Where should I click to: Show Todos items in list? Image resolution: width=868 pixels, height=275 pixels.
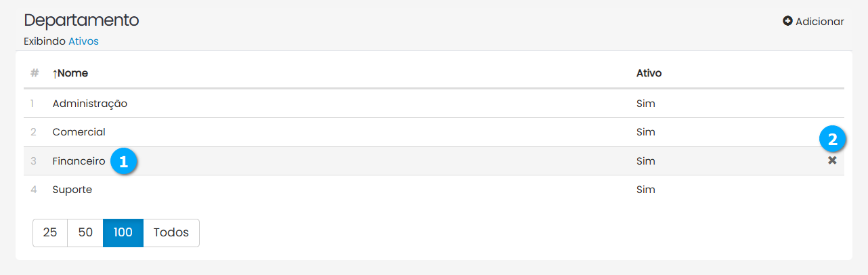pyautogui.click(x=171, y=232)
